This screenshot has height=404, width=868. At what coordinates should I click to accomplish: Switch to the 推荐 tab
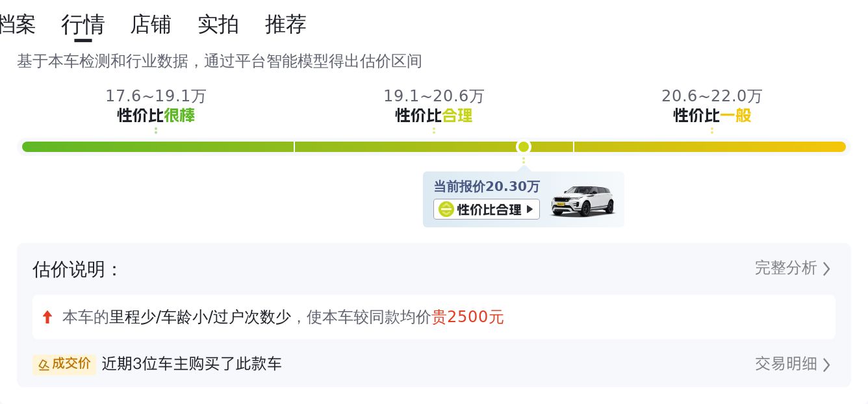tap(286, 25)
